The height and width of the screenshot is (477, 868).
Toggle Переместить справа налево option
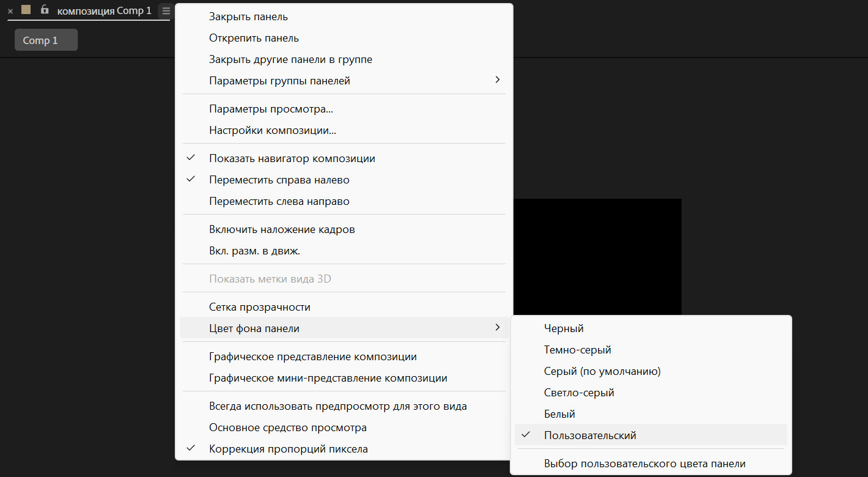279,180
